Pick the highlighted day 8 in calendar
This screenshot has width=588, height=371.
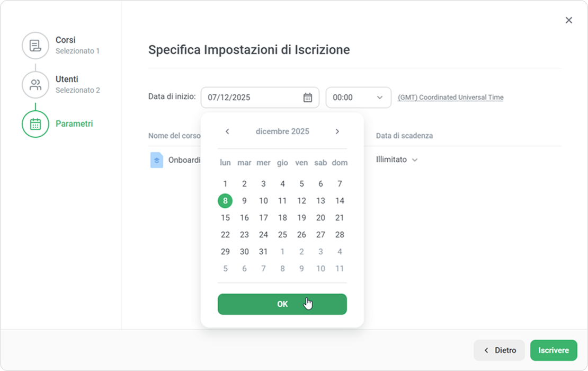pos(225,201)
